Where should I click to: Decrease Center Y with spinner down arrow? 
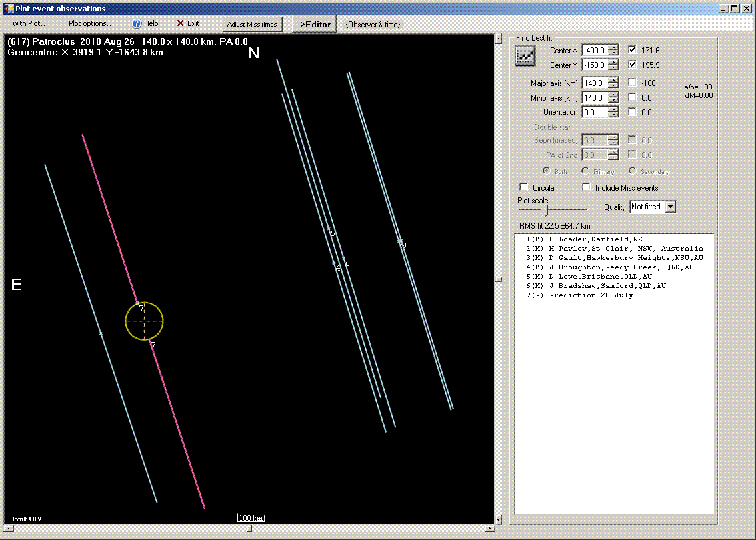[613, 67]
